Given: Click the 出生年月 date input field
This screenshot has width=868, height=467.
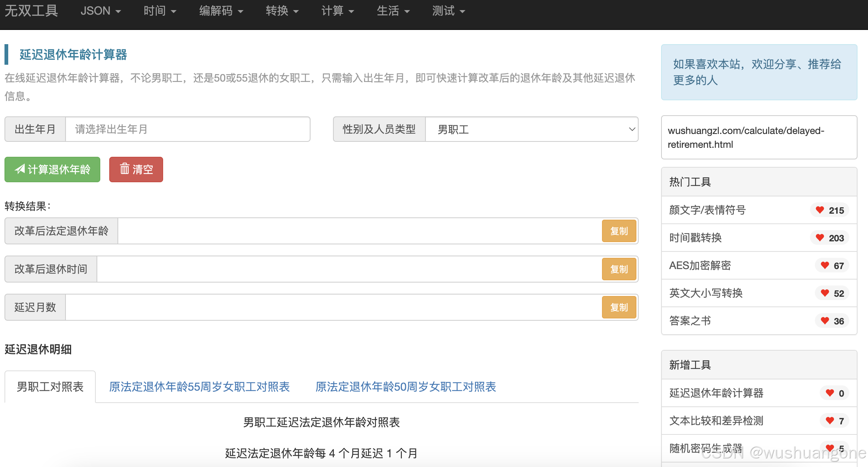Looking at the screenshot, I should (187, 129).
